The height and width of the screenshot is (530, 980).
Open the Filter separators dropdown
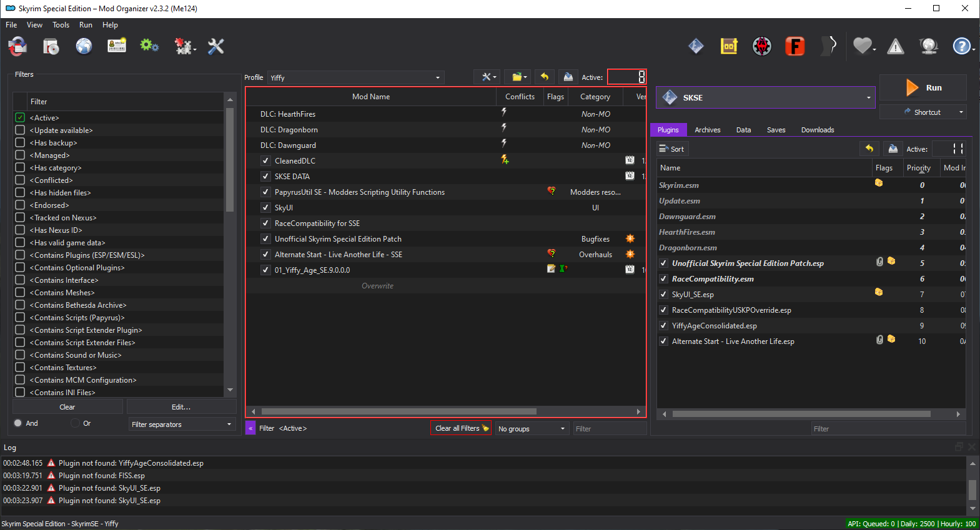click(x=182, y=424)
